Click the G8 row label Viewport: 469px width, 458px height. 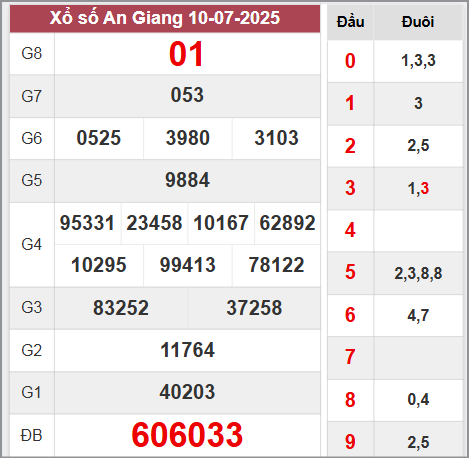coord(32,53)
